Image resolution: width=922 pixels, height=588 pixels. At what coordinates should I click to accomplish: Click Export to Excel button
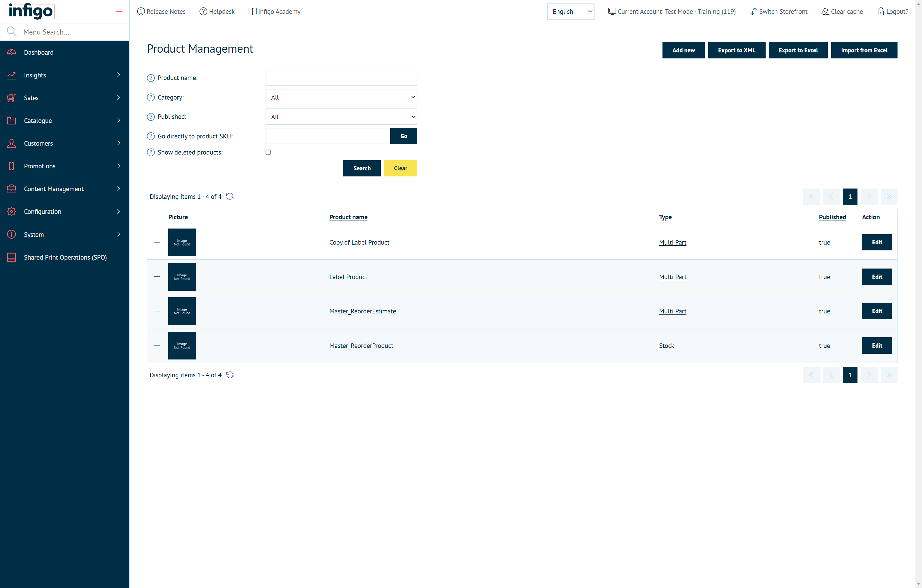[x=798, y=50]
